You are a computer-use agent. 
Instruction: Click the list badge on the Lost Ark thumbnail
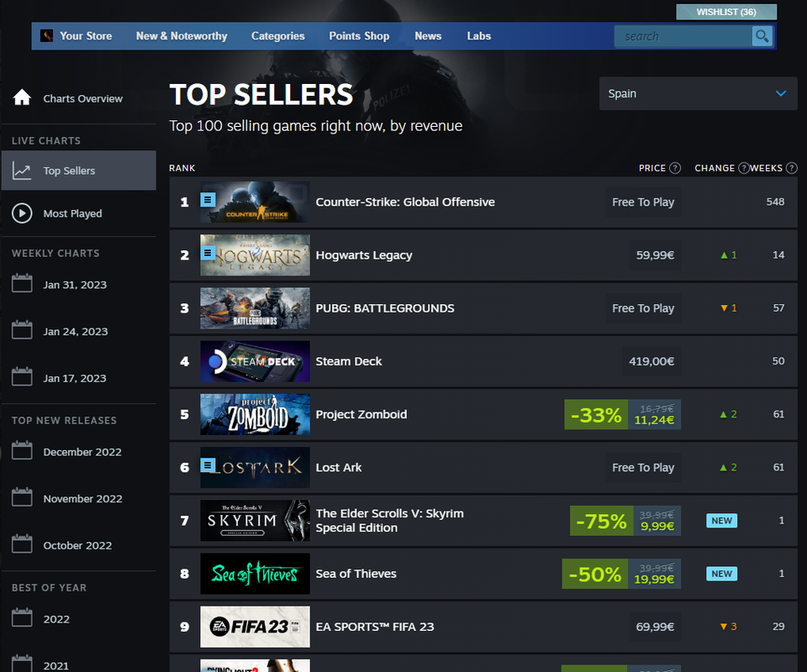[x=208, y=465]
